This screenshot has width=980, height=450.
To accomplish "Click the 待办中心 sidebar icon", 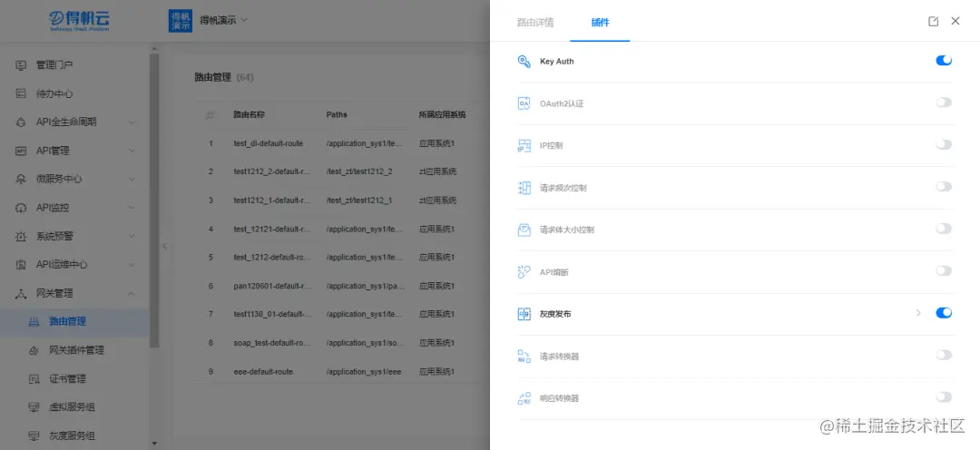I will tap(21, 93).
